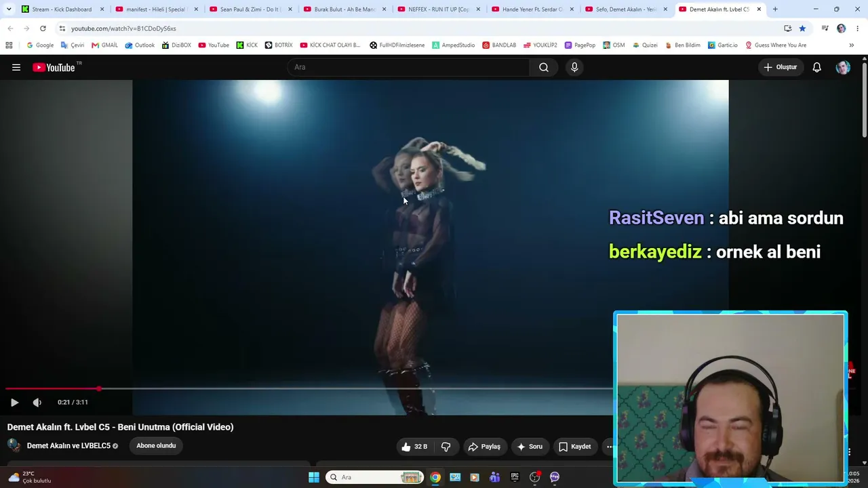This screenshot has height=488, width=868.
Task: Switch to the Stream - Kick Dashboard tab
Action: 62,9
